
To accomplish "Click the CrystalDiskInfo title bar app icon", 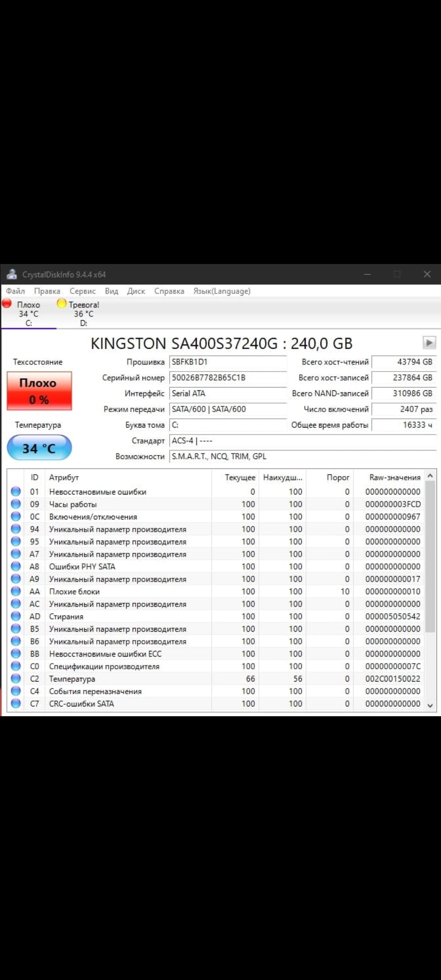I will tap(12, 274).
